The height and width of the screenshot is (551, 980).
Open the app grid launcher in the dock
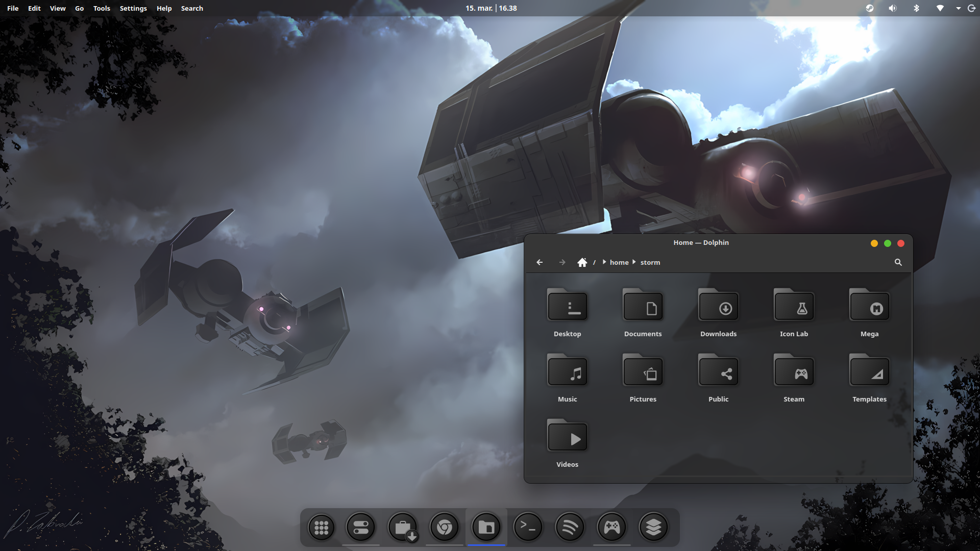click(322, 528)
